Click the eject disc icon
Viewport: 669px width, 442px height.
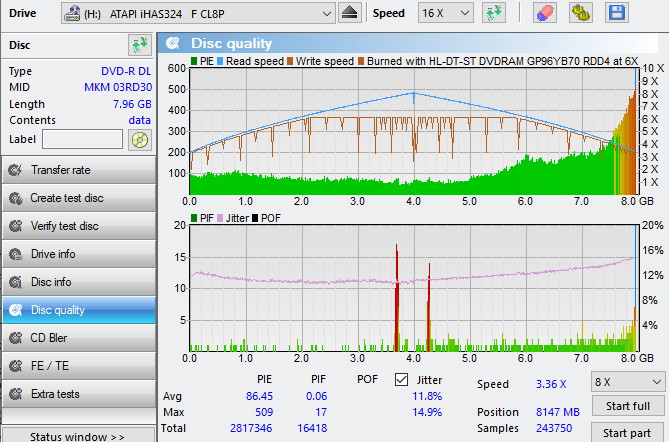349,13
